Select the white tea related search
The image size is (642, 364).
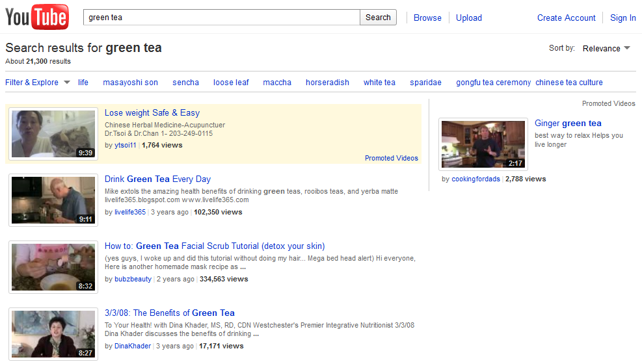380,82
